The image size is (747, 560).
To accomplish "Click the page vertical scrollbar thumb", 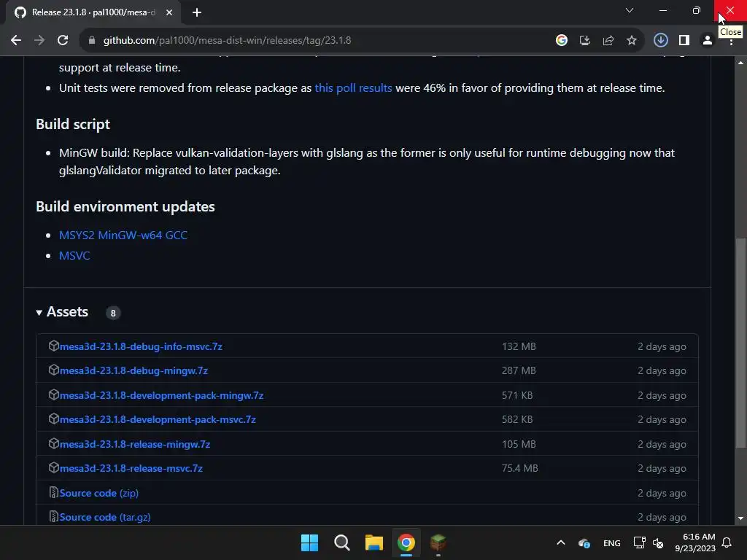I will (740, 343).
